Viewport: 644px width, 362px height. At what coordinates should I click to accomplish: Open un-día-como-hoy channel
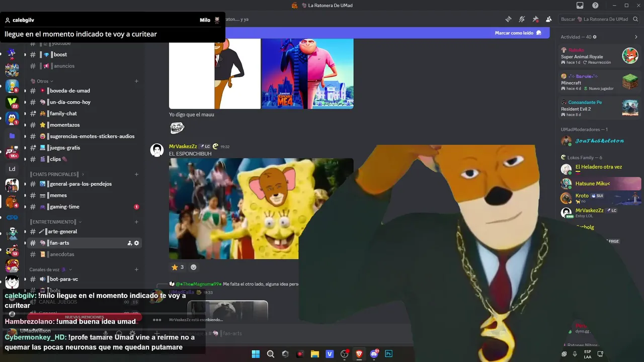pyautogui.click(x=84, y=102)
